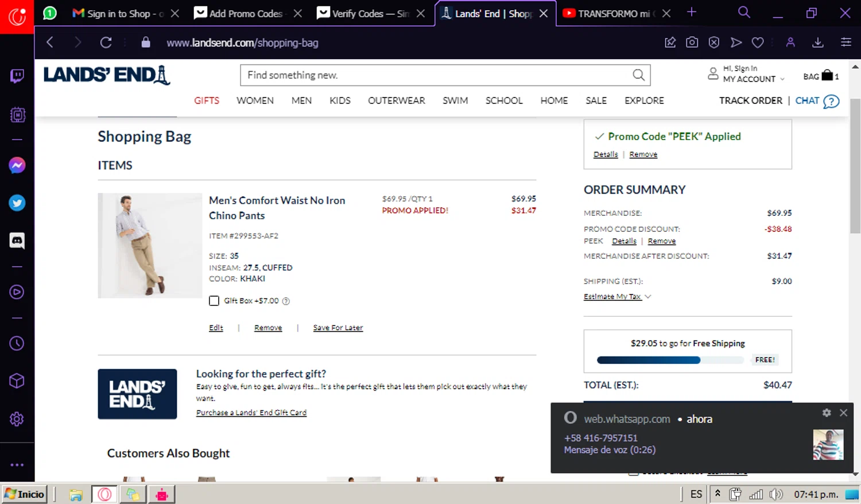Open the player sidebar icon
The width and height of the screenshot is (861, 504).
pos(17,292)
